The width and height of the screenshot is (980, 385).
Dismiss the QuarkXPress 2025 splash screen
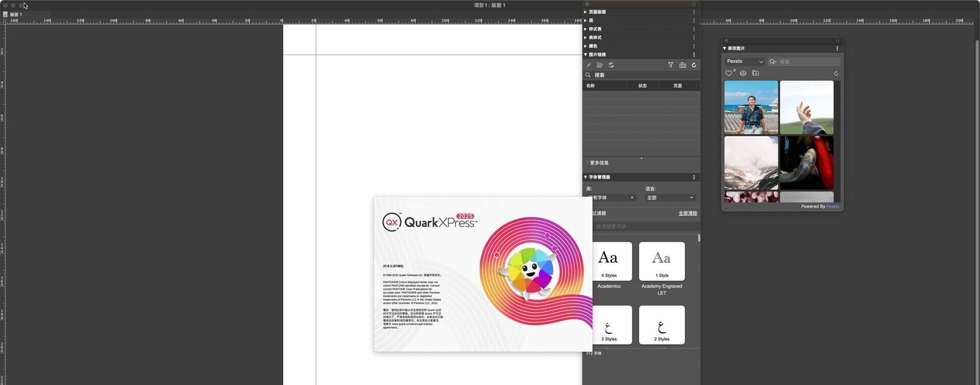tap(483, 274)
